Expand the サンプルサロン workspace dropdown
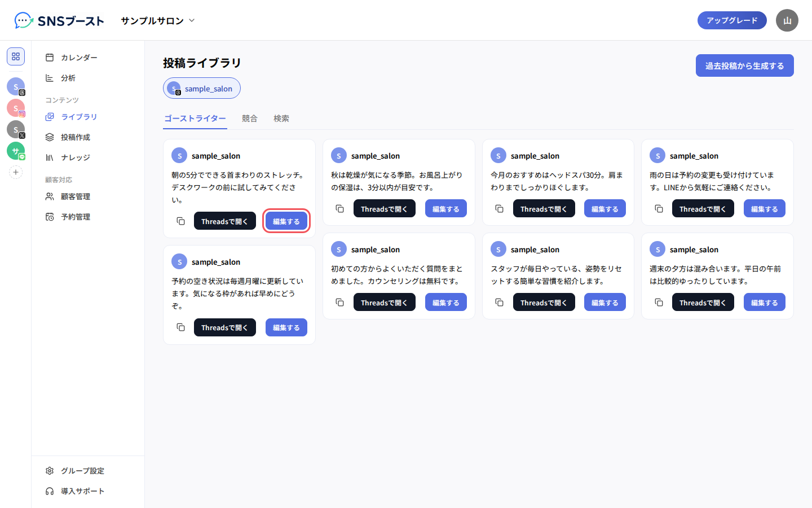This screenshot has width=812, height=508. coord(158,20)
